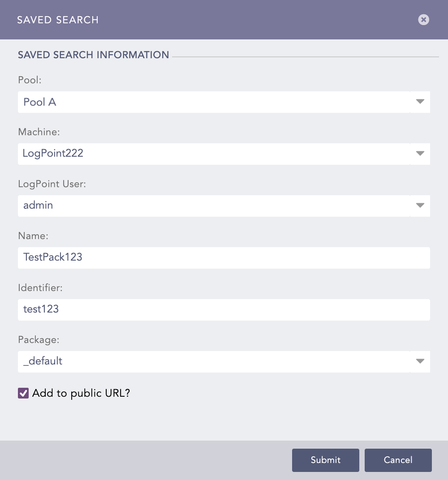Click the Identifier field showing test123

pos(224,309)
